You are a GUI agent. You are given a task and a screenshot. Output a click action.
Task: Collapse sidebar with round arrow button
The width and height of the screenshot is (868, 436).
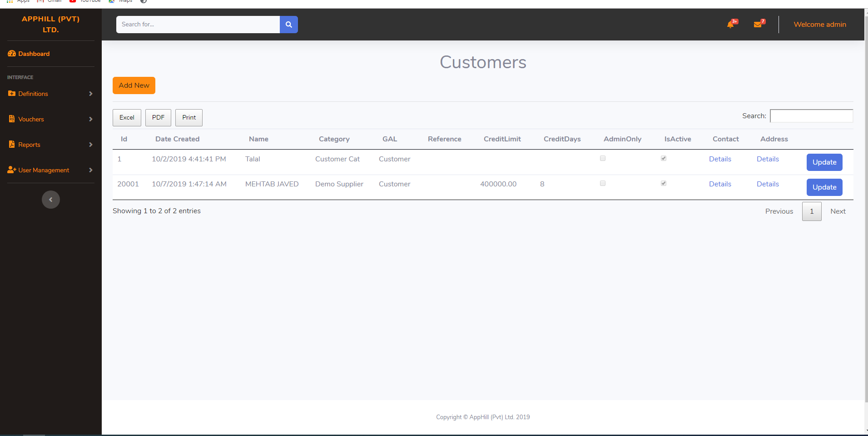coord(51,200)
